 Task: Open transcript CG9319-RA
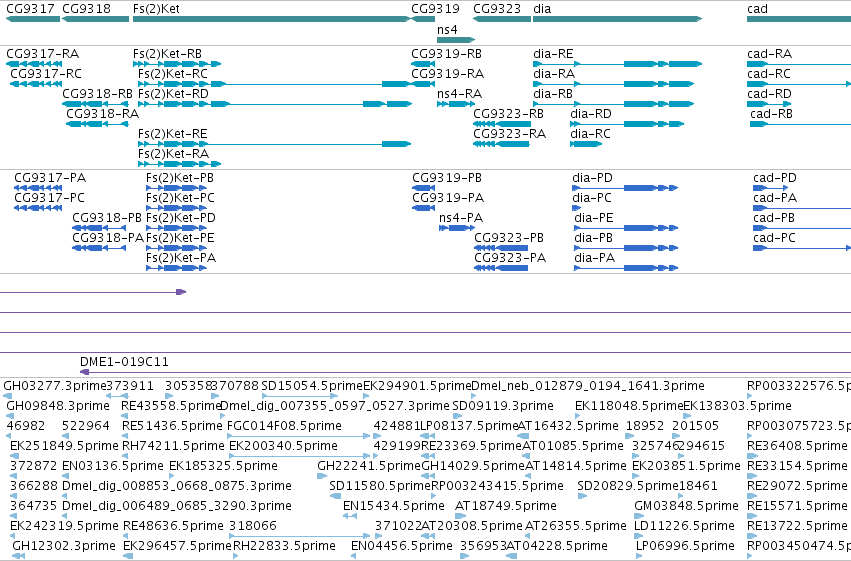point(448,74)
